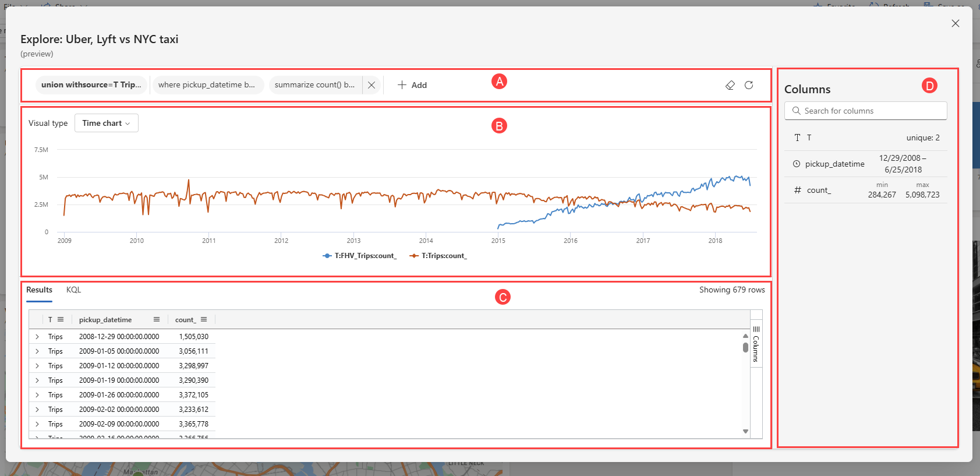Select the union withsource=T Trip pill
This screenshot has width=980, height=476.
tap(91, 85)
